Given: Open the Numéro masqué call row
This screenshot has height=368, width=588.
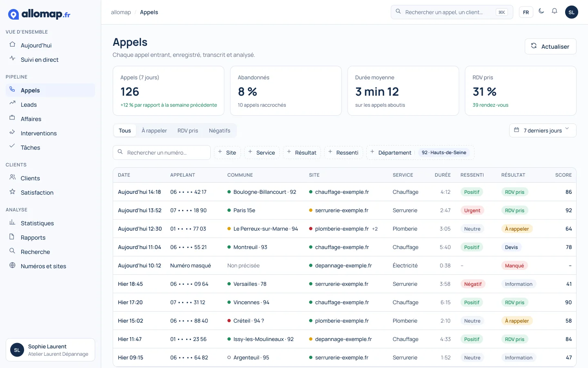Looking at the screenshot, I should (345, 265).
